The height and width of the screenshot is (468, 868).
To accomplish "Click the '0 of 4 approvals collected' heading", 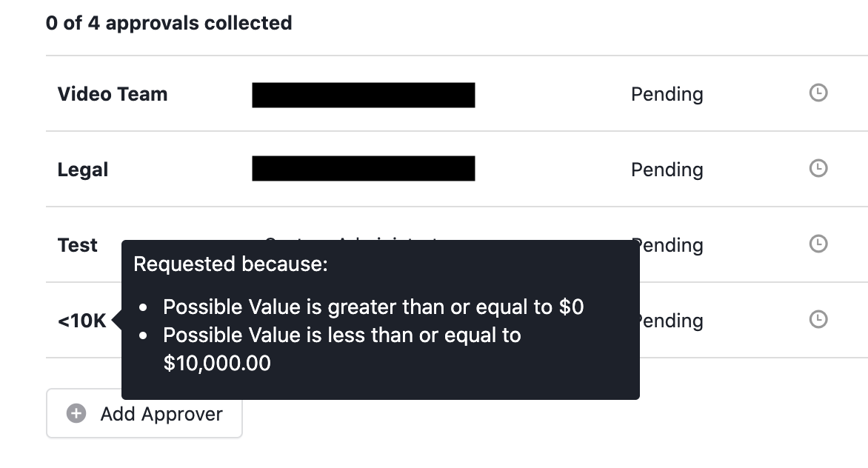I will coord(169,23).
